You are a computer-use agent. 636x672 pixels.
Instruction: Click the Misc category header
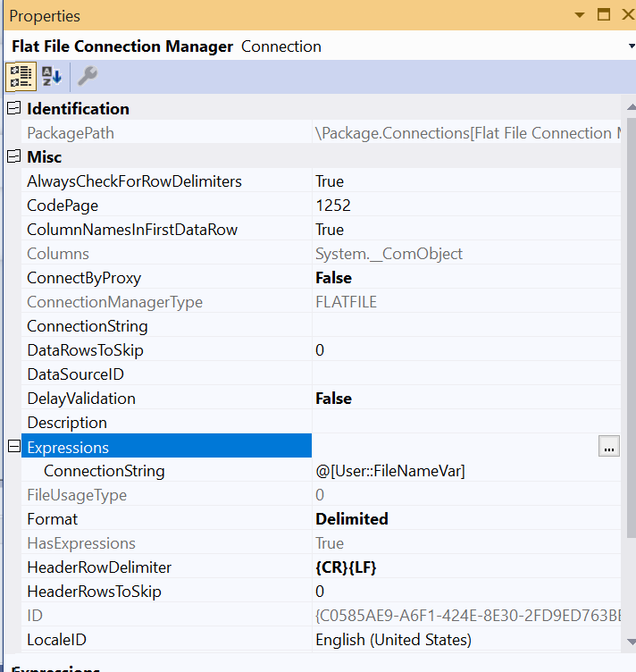point(44,157)
